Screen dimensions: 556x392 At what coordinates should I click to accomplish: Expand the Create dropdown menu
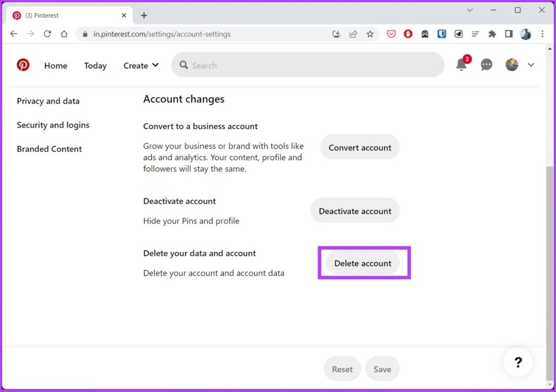(141, 66)
